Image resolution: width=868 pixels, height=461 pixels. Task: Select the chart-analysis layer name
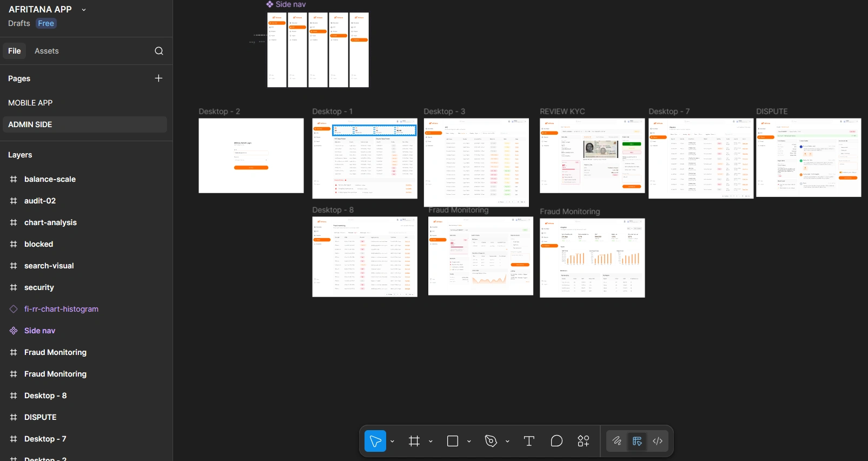50,222
